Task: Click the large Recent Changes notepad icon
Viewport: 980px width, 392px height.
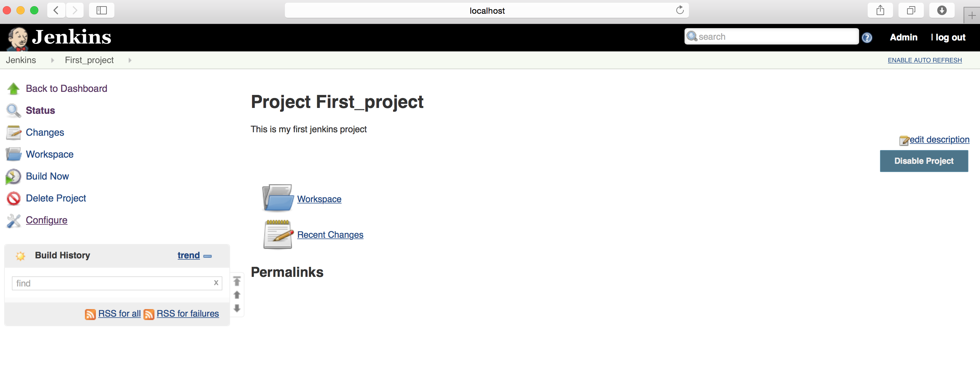Action: point(278,234)
